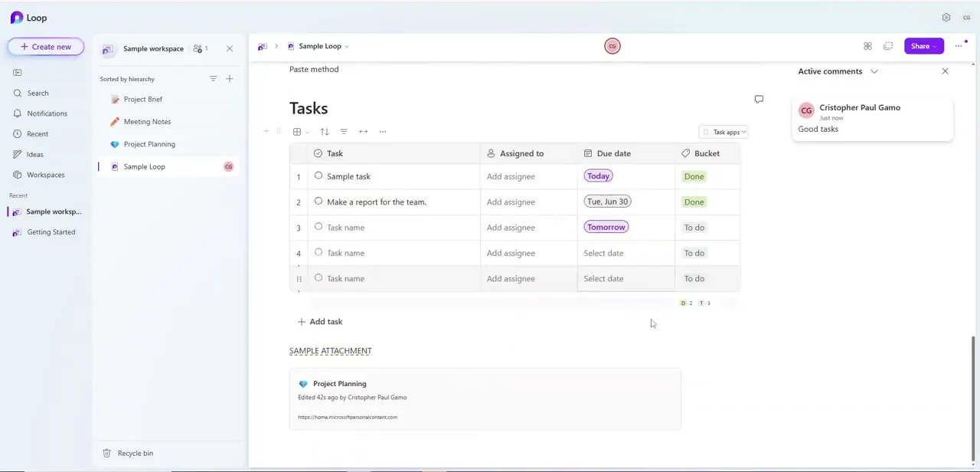This screenshot has width=980, height=472.
Task: Open table more options ellipsis
Action: click(x=383, y=132)
